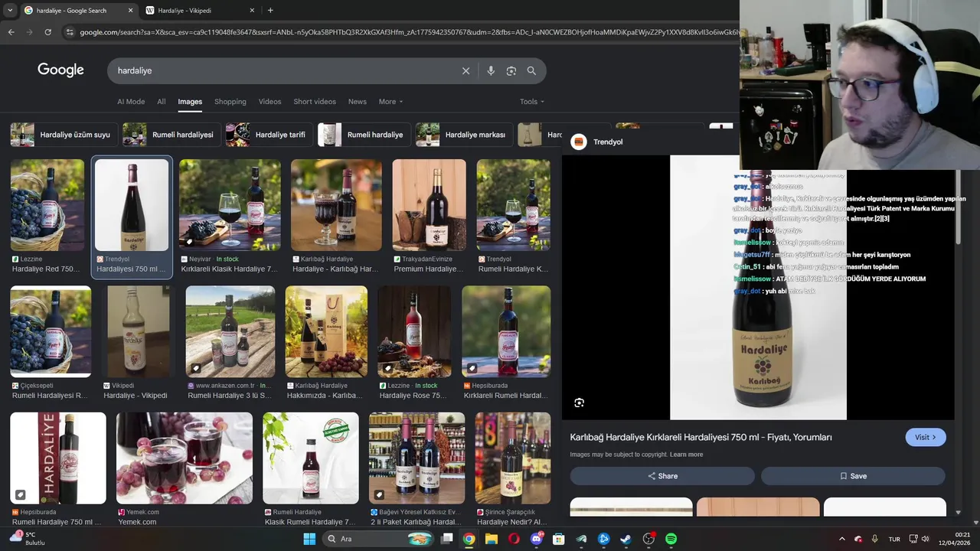The width and height of the screenshot is (980, 551).
Task: Open Neyivar Kırklareli Klasik Hardaliye thumbnail
Action: tap(230, 205)
